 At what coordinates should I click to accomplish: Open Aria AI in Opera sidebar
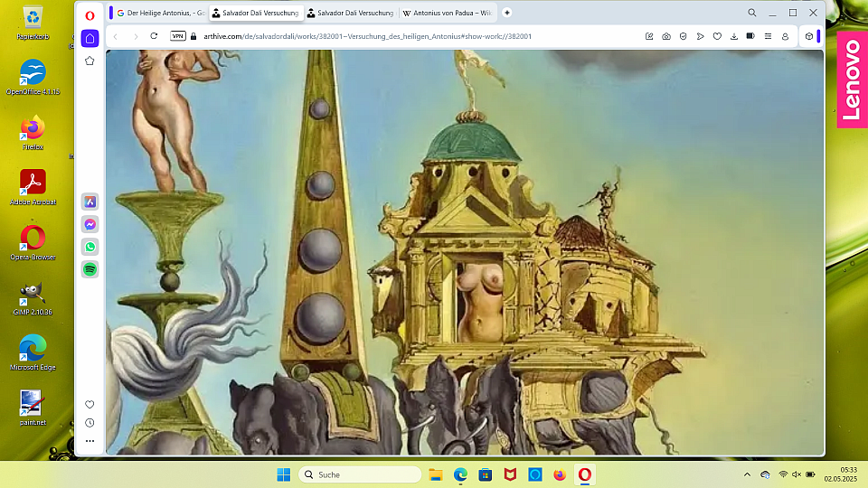click(x=90, y=202)
